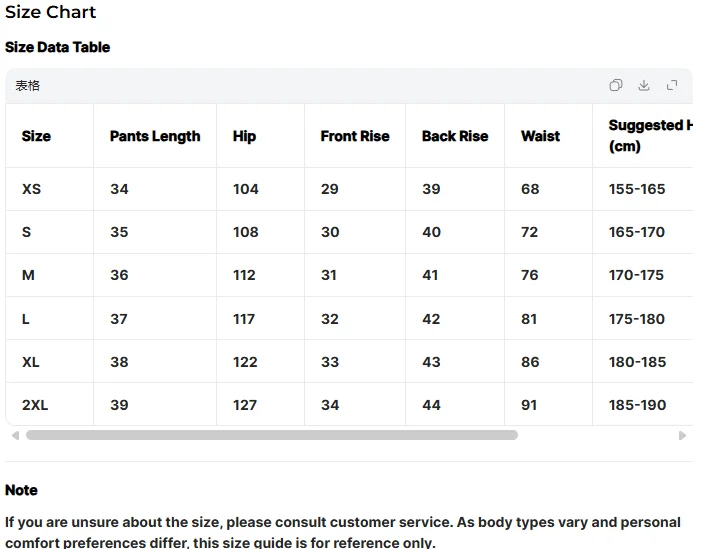Select the XS size row label
The width and height of the screenshot is (703, 549).
tap(32, 189)
